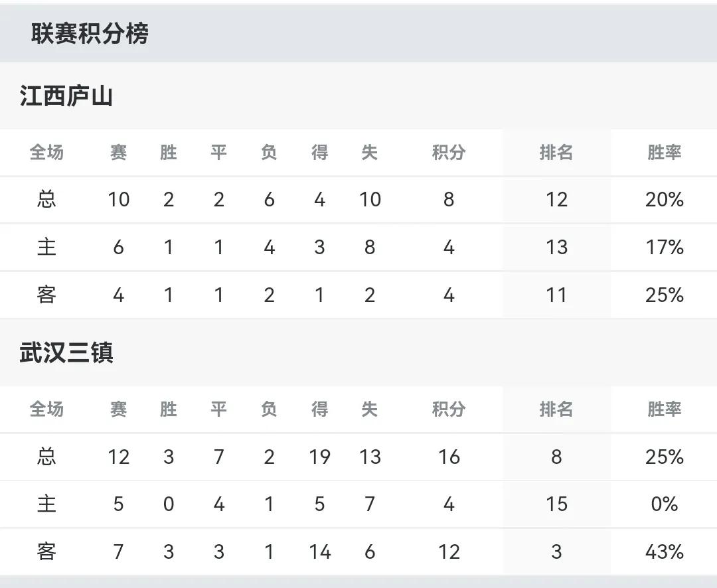Click 排名 column header in 江西庐山 table
The width and height of the screenshot is (717, 588).
[556, 153]
